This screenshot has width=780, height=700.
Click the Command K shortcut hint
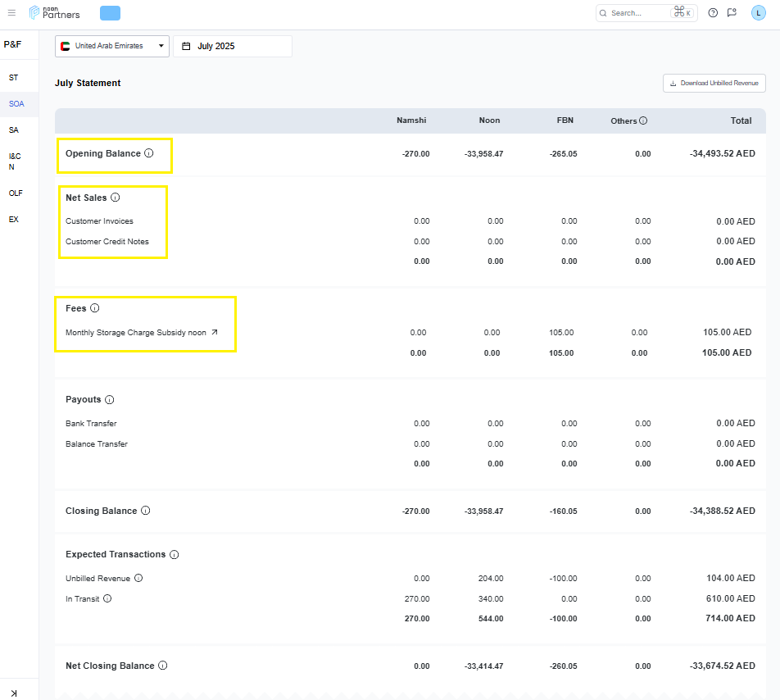coord(682,12)
